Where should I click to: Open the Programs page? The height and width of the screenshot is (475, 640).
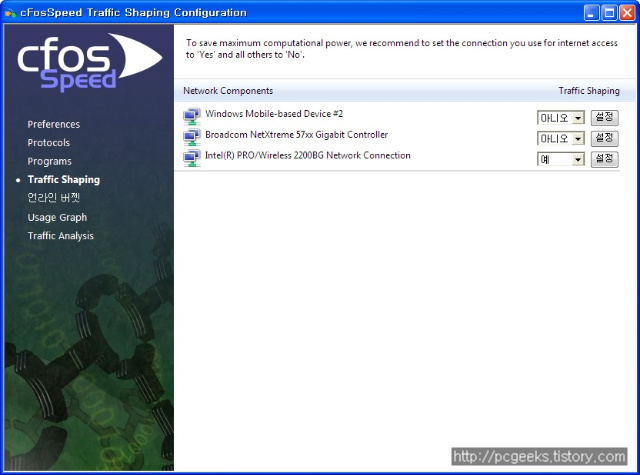tap(49, 162)
